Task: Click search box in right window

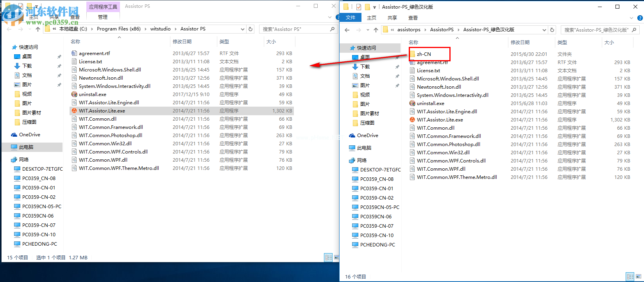Action: [x=600, y=30]
